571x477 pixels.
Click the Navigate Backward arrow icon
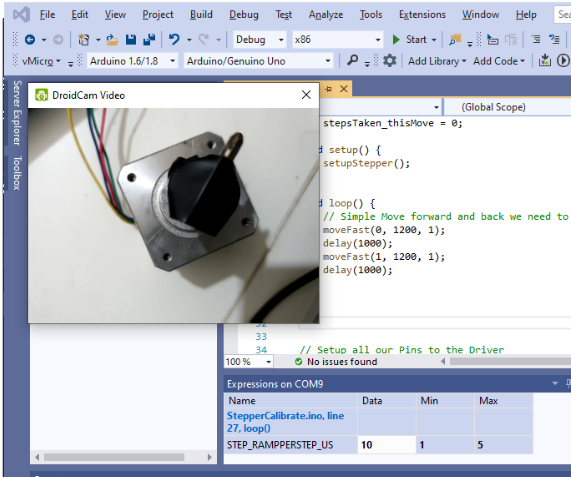[30, 39]
